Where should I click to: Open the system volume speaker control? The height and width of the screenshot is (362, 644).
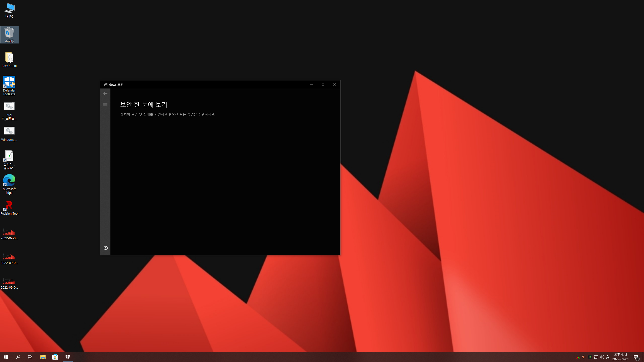click(x=602, y=357)
